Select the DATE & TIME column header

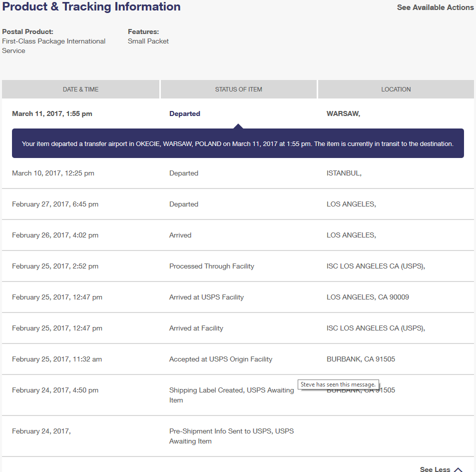pos(80,89)
